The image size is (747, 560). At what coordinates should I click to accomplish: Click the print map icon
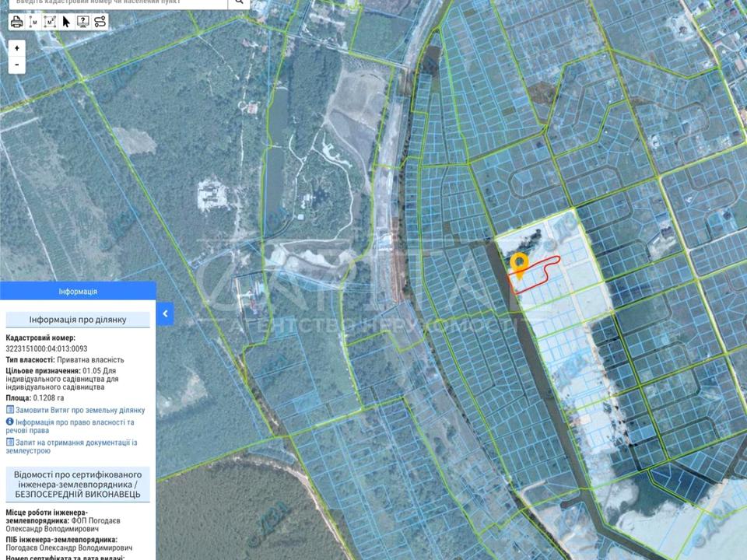(16, 22)
